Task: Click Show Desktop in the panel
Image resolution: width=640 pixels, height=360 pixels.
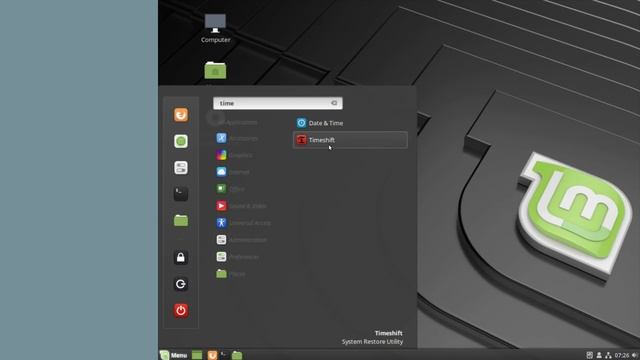Action: coord(197,355)
